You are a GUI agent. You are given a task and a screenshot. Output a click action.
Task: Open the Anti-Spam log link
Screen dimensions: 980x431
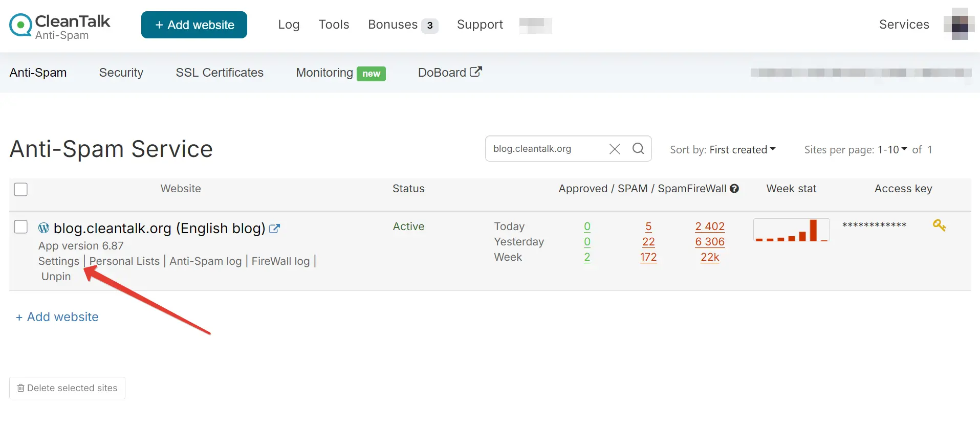[x=206, y=261]
